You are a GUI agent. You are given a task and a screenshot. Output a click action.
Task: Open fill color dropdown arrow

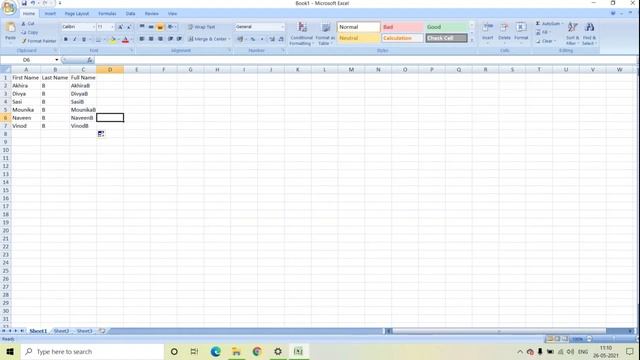(x=118, y=40)
